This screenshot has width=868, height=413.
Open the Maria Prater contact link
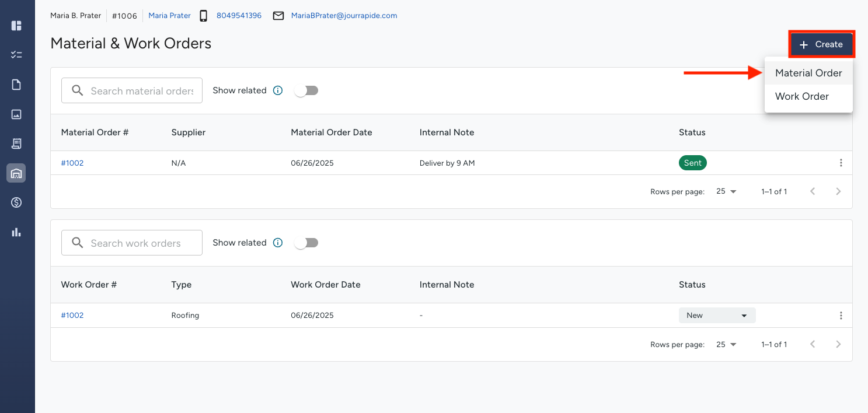pyautogui.click(x=169, y=16)
